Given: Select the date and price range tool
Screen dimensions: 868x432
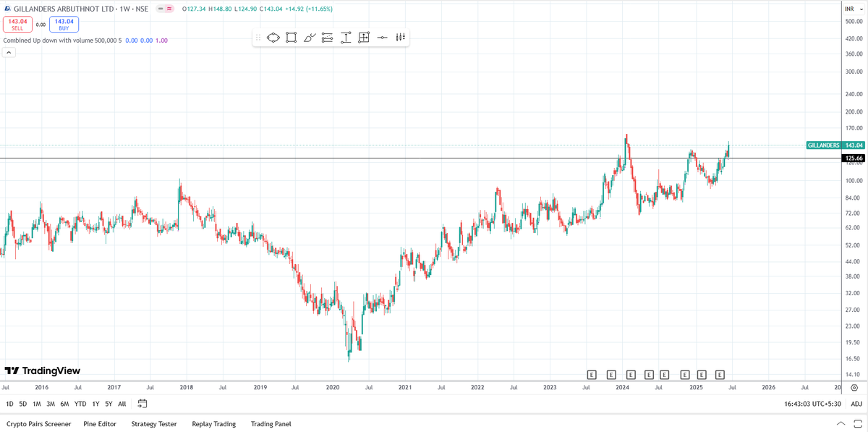Looking at the screenshot, I should click(364, 38).
